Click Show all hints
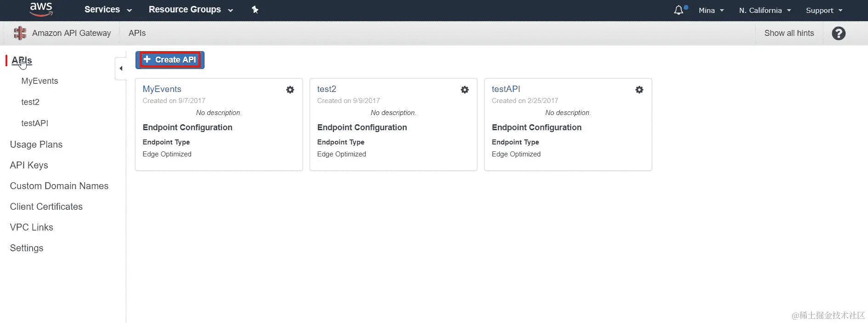Image resolution: width=868 pixels, height=323 pixels. (789, 33)
